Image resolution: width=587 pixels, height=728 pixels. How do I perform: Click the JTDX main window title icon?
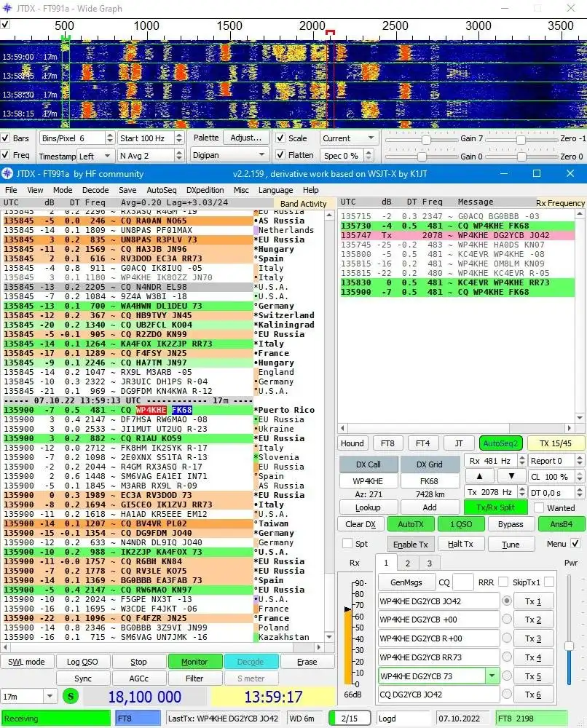point(7,174)
